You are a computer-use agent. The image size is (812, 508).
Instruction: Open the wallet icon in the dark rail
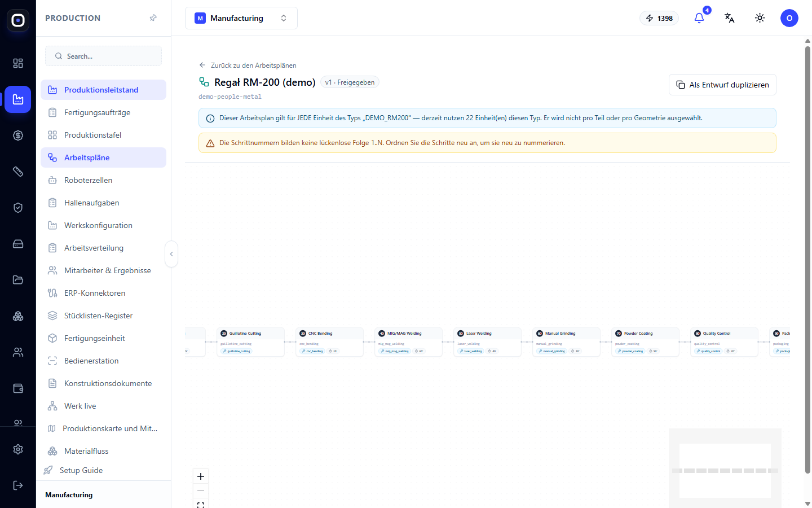(x=18, y=388)
